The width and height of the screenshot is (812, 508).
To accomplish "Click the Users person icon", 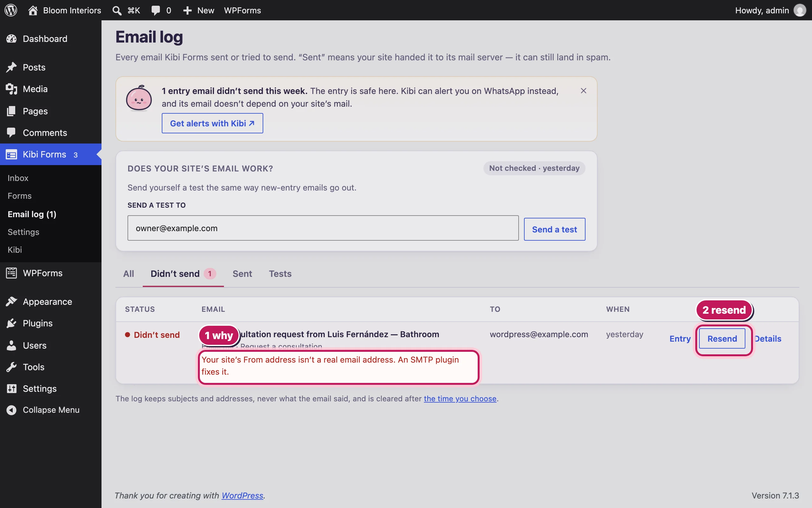I will pyautogui.click(x=11, y=345).
